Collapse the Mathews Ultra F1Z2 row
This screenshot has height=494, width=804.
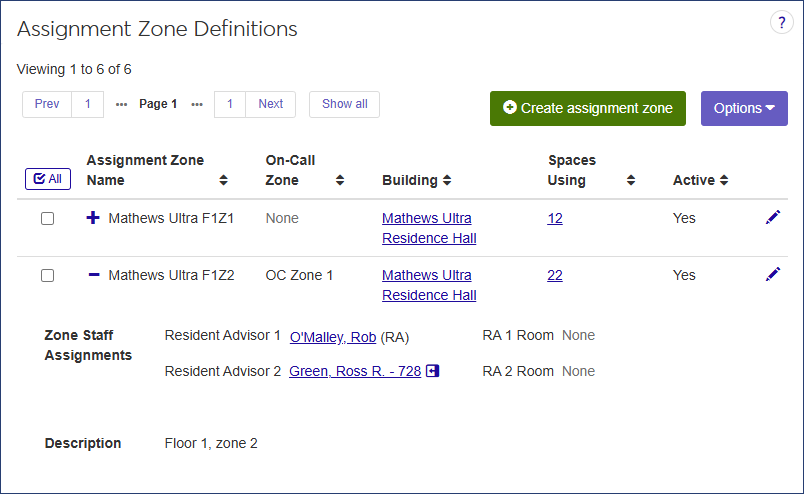click(x=94, y=275)
